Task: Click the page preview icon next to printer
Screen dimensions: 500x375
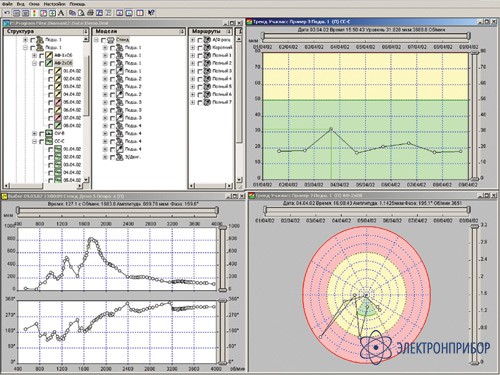Action: coord(81,13)
